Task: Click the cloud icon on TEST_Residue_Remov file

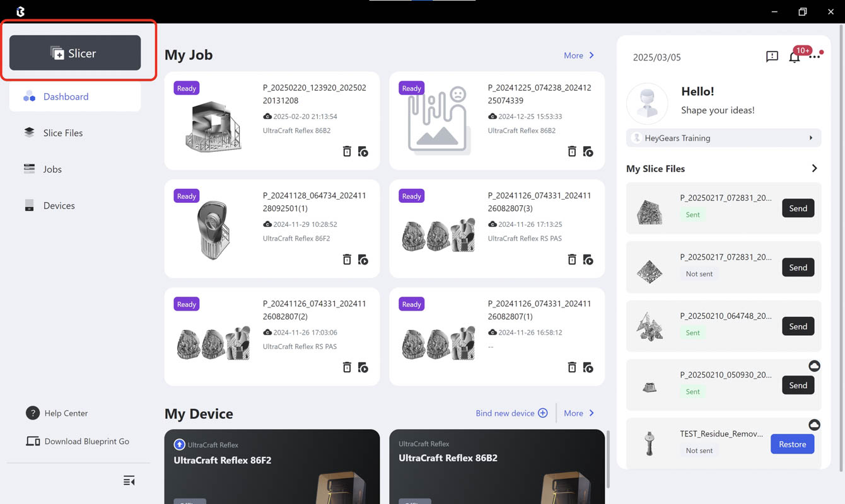Action: [x=814, y=425]
